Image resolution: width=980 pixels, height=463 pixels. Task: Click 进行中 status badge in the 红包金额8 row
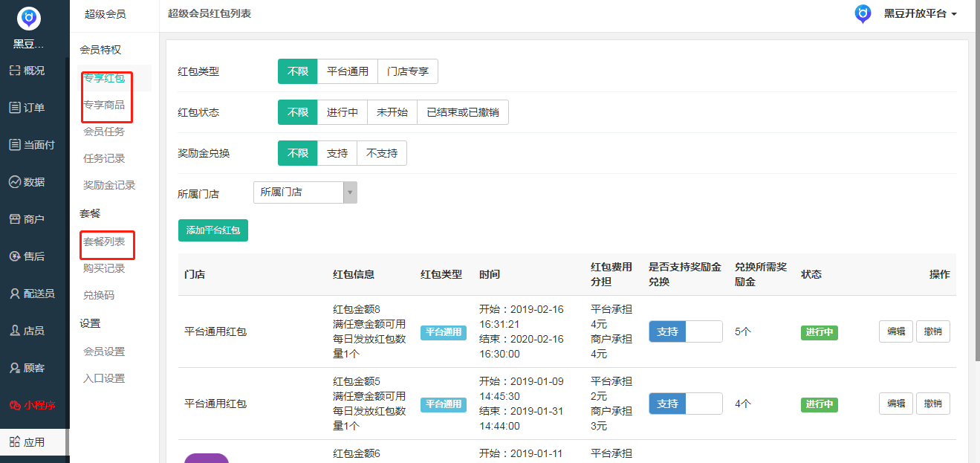click(820, 332)
